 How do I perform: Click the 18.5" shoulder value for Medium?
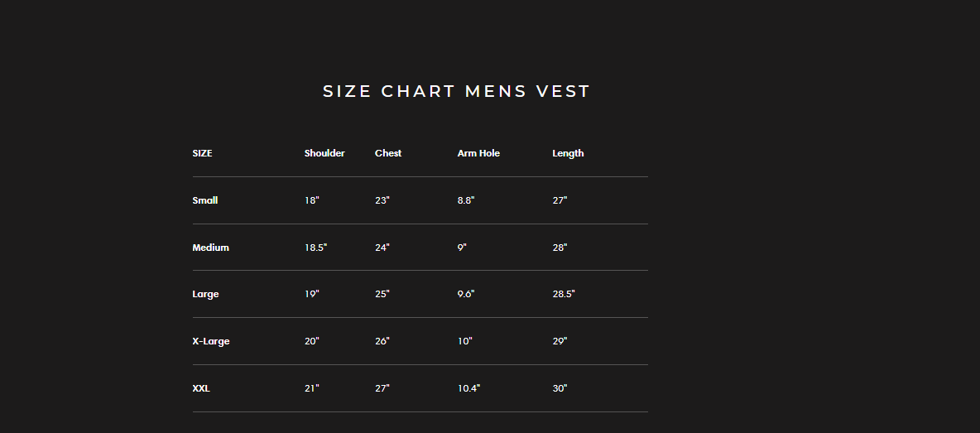[315, 248]
